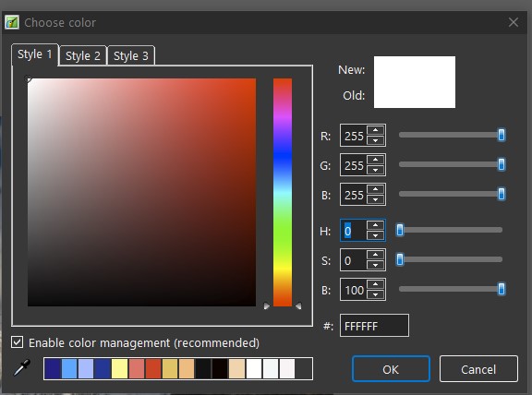
Task: Pick the red-orange recent color swatch
Action: (153, 368)
